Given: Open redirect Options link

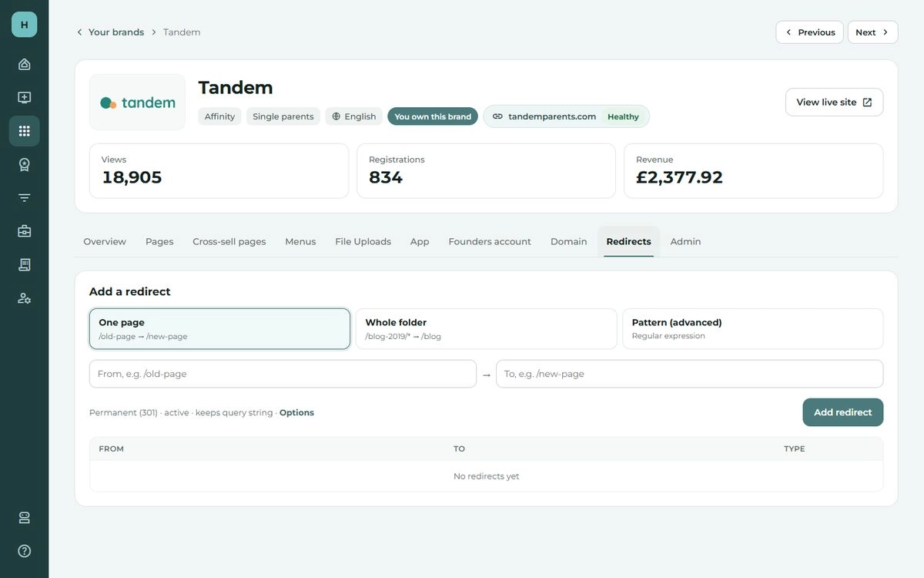Looking at the screenshot, I should (296, 413).
